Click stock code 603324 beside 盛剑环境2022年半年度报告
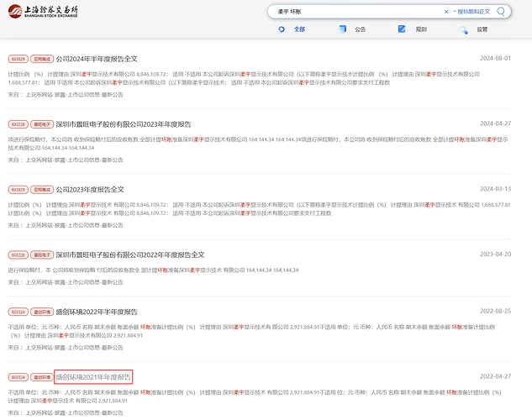The image size is (532, 420). tap(18, 312)
